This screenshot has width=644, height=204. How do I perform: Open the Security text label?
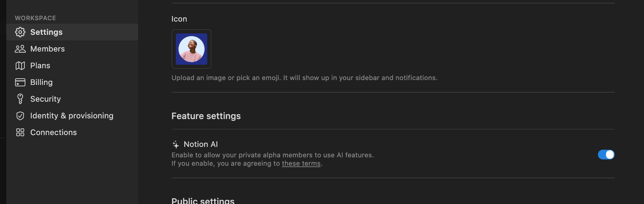pyautogui.click(x=46, y=99)
